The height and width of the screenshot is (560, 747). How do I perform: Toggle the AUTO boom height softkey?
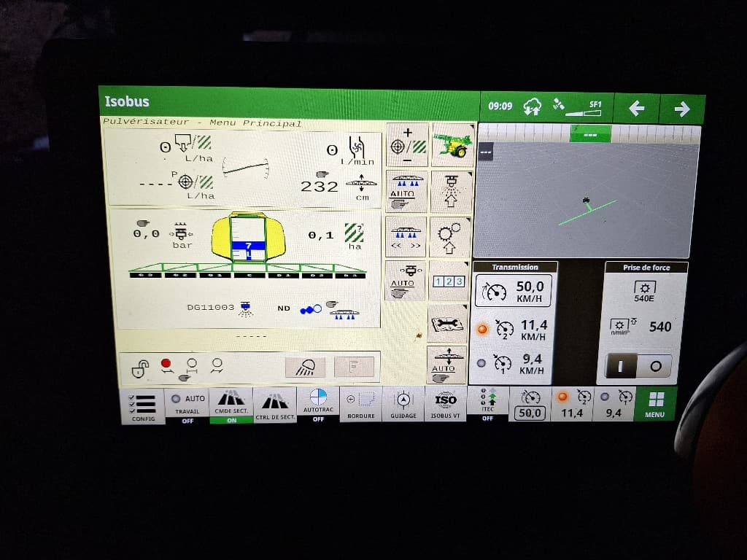[x=446, y=365]
